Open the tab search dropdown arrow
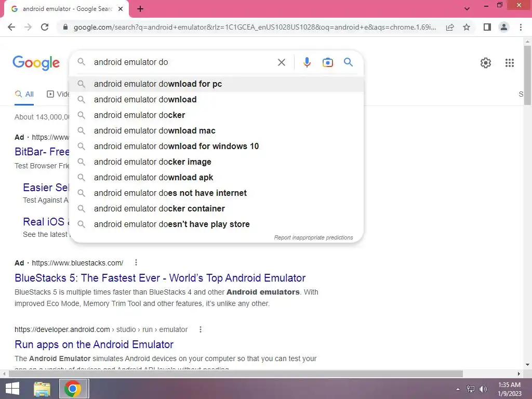 point(467,9)
